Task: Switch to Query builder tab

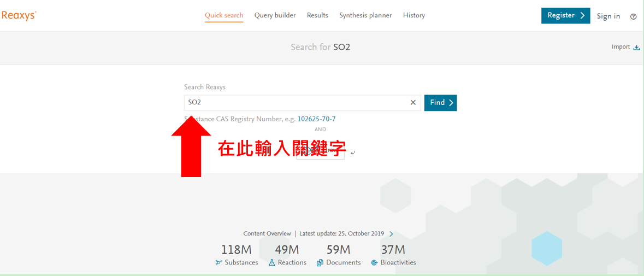Action: [275, 16]
